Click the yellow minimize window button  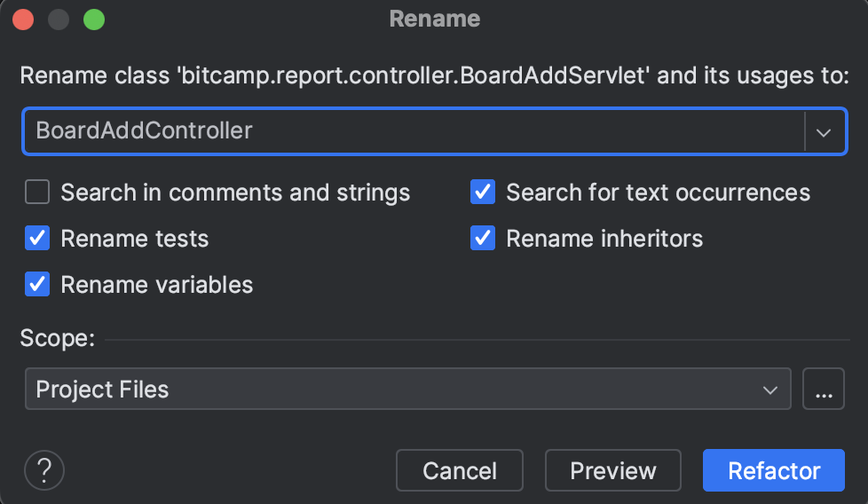59,20
